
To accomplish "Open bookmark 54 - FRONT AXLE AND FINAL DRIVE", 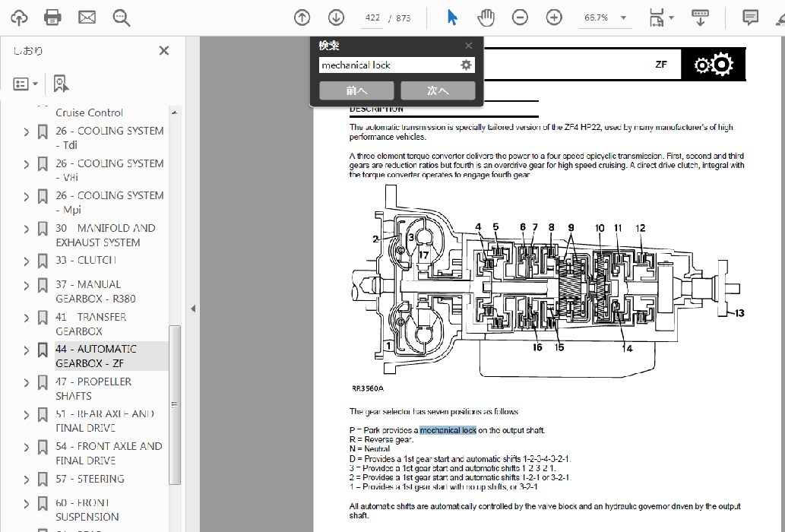I will (x=109, y=453).
